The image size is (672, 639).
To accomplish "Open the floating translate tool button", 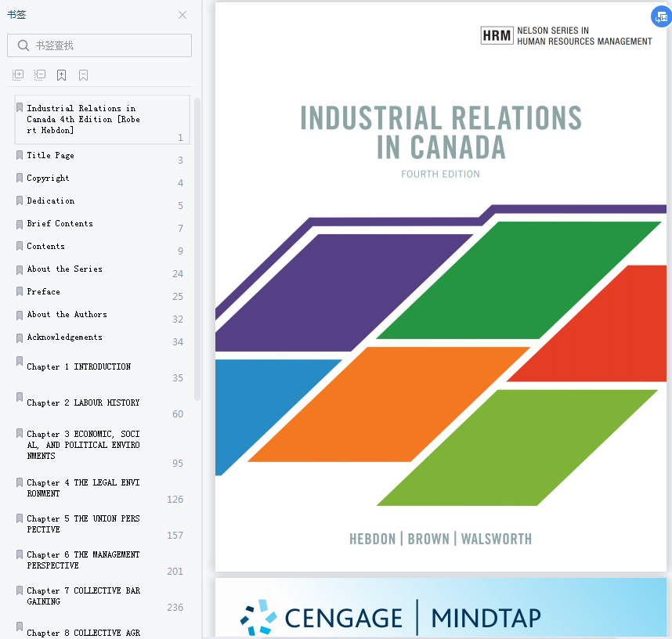I will coord(661,17).
